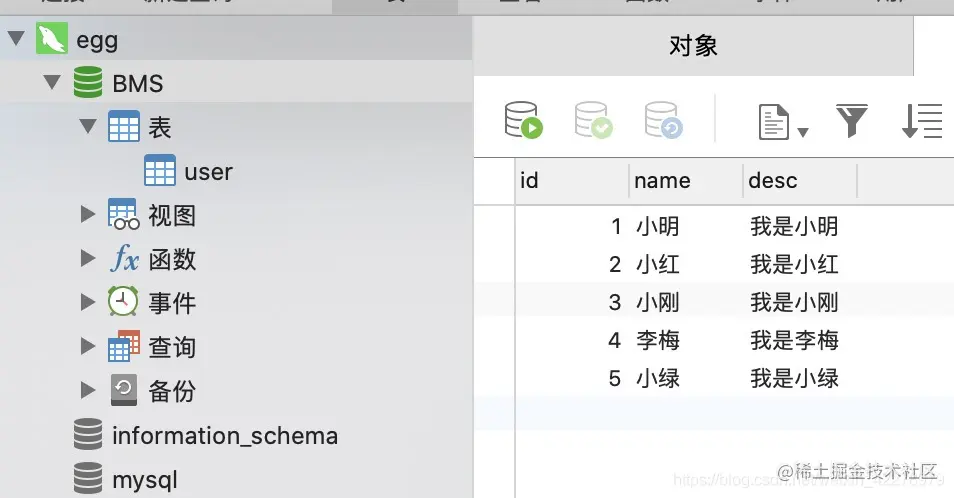Click the id cell with value 3
Image resolution: width=954 pixels, height=498 pixels.
pos(615,302)
